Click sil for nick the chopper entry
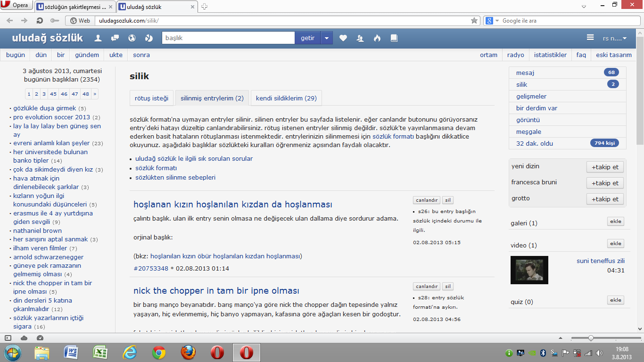Image resolution: width=644 pixels, height=362 pixels. click(x=448, y=287)
